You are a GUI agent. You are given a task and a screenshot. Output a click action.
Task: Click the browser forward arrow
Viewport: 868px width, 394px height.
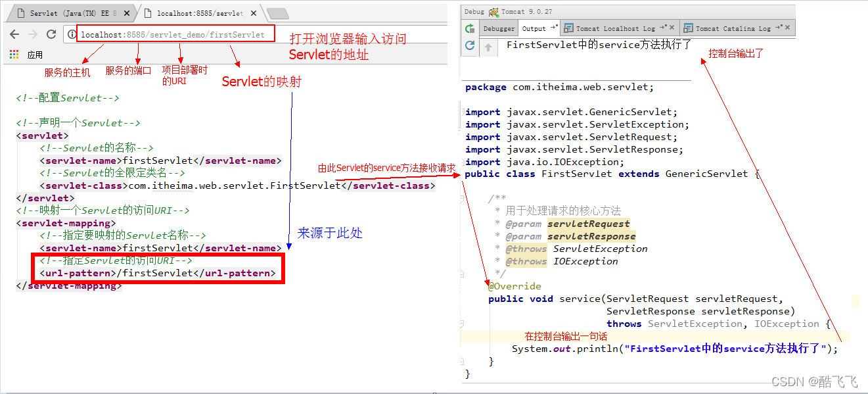(x=33, y=34)
